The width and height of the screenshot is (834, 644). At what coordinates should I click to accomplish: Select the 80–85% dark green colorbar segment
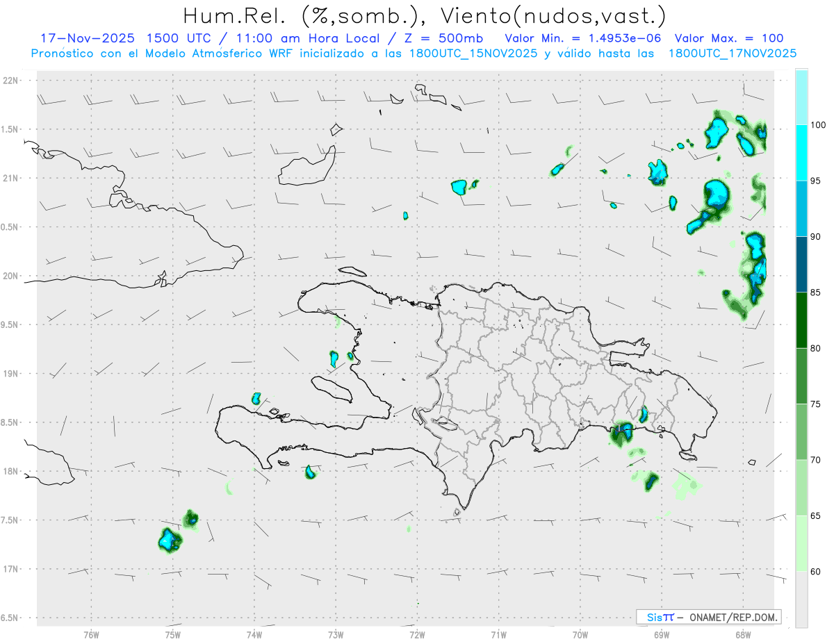801,320
